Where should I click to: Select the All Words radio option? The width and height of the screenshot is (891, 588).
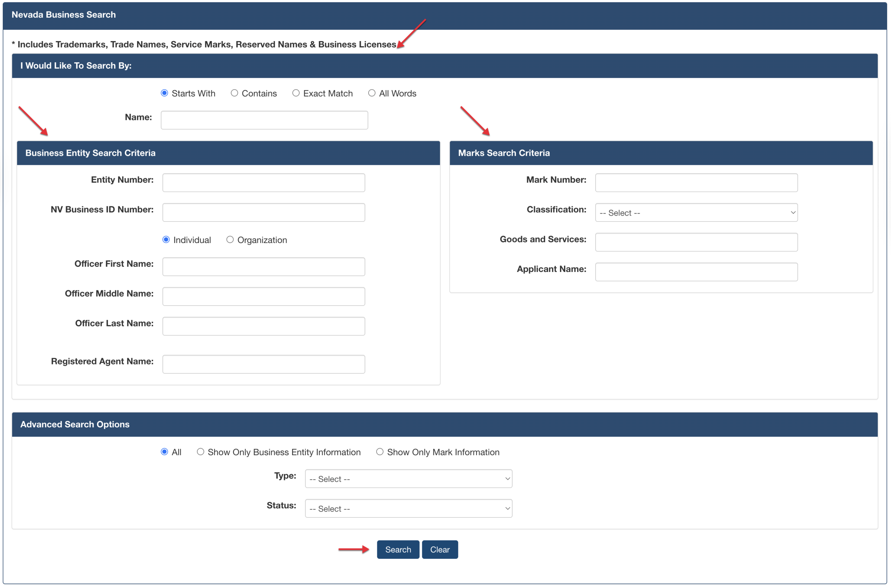372,93
